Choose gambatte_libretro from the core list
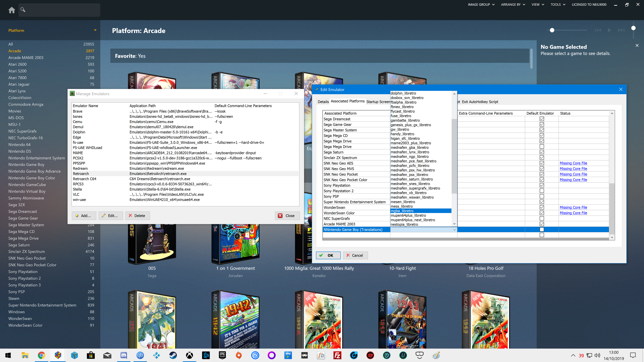 pyautogui.click(x=421, y=120)
